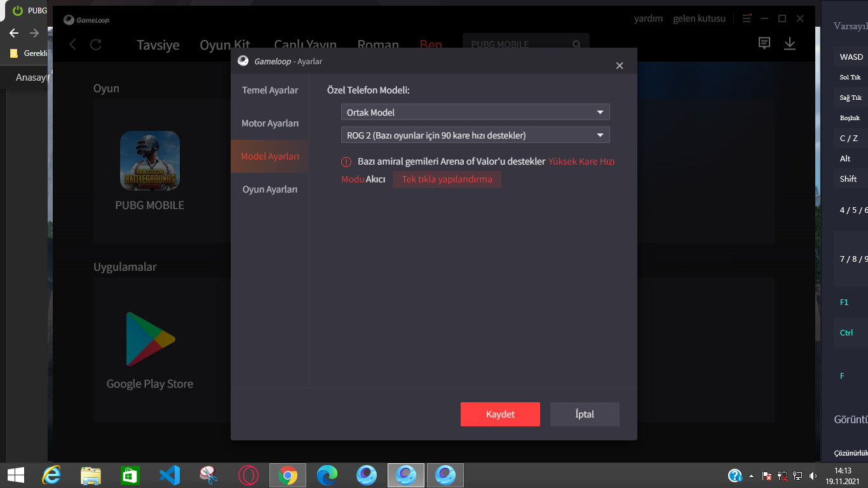
Task: Click the Kaydet button
Action: (500, 414)
